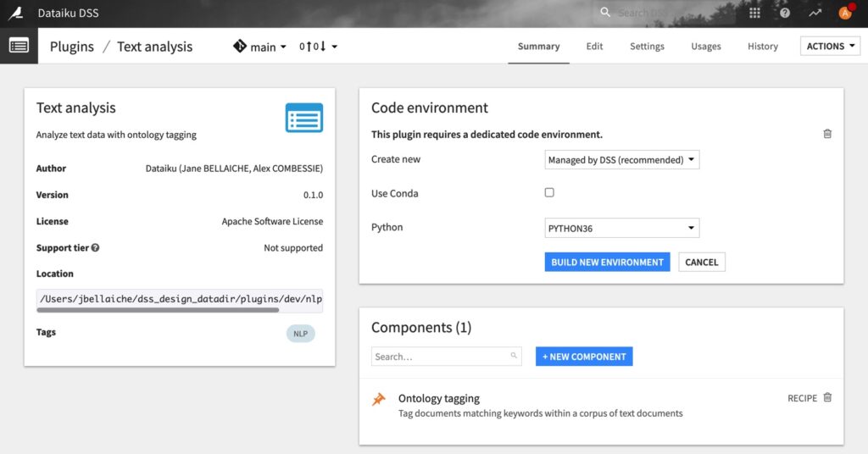The height and width of the screenshot is (454, 868).
Task: Click the plugin list icon at top left
Action: [x=19, y=46]
